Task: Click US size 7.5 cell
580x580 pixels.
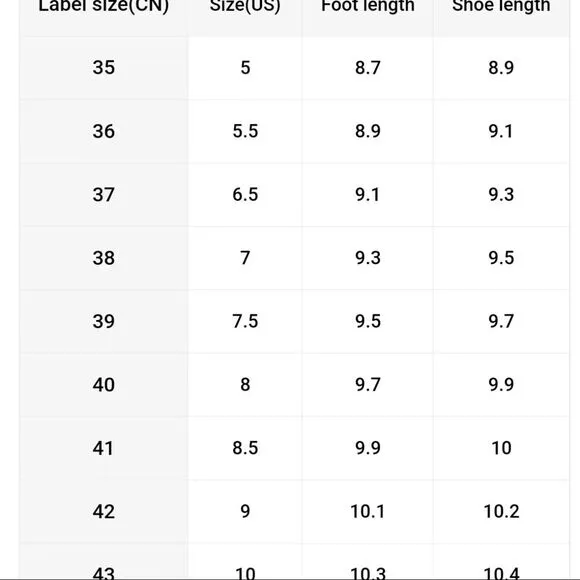Action: tap(245, 322)
